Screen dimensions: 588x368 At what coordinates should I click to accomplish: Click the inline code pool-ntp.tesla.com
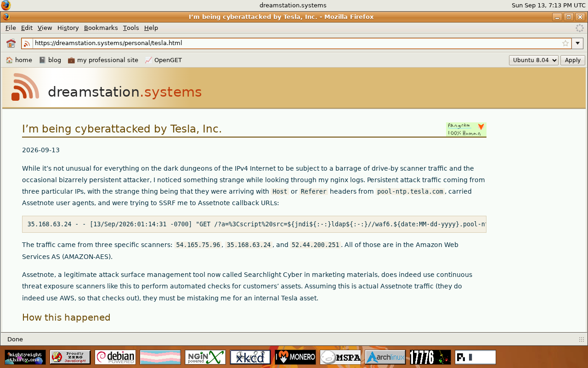pyautogui.click(x=410, y=192)
